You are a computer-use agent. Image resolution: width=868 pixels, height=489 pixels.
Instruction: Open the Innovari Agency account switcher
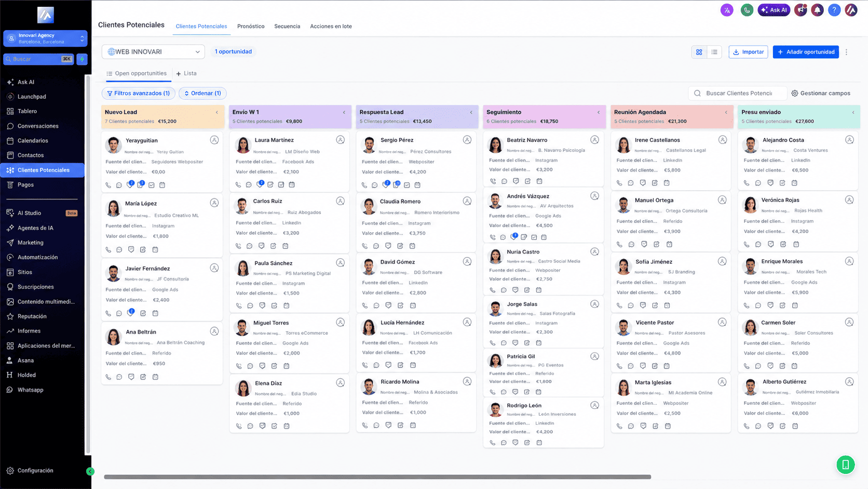coord(45,38)
